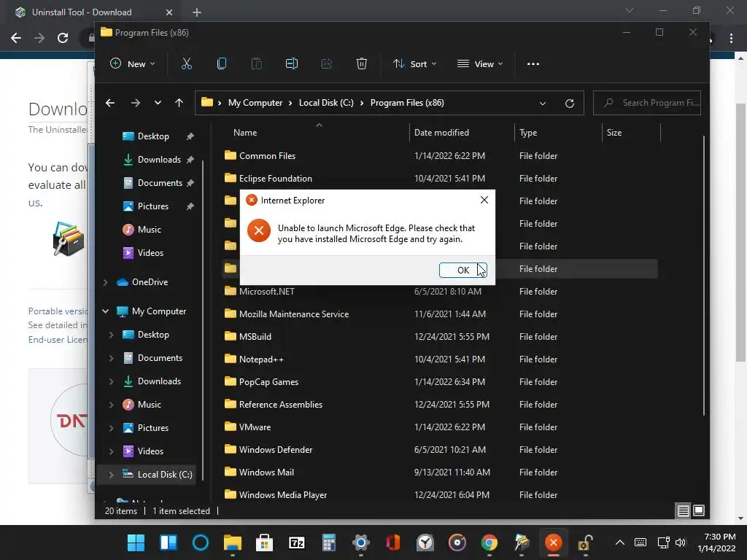The height and width of the screenshot is (560, 747).
Task: Open pinned Downloads in Quick access
Action: tap(152, 160)
